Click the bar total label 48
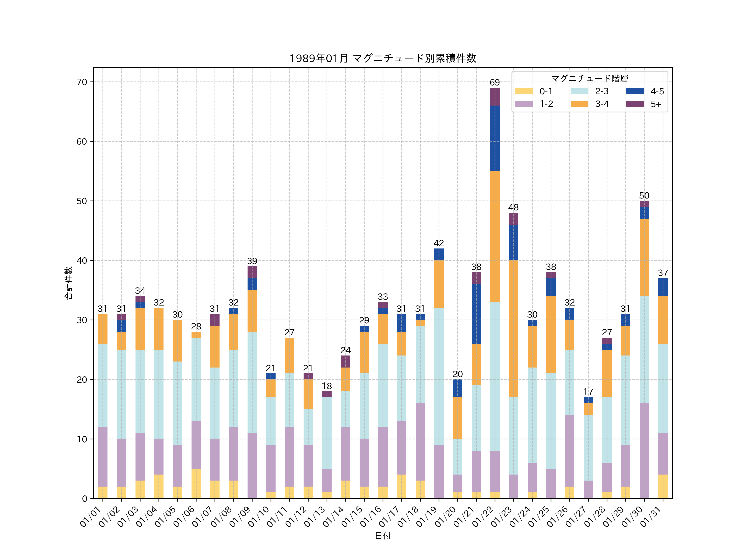Viewport: 747px width, 560px height. [513, 207]
